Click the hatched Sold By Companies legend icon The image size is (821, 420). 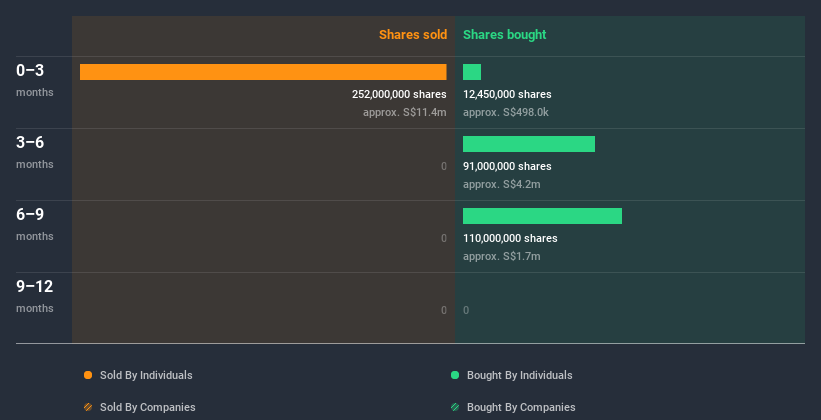coord(88,407)
